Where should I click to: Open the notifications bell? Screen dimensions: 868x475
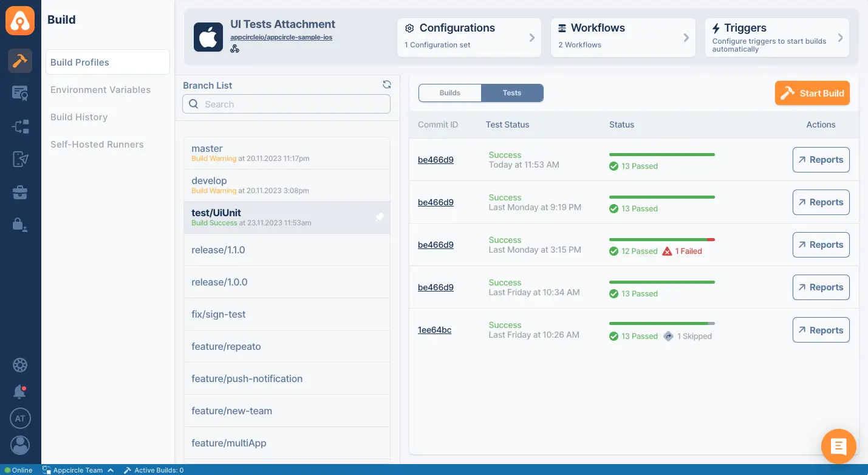[x=20, y=392]
